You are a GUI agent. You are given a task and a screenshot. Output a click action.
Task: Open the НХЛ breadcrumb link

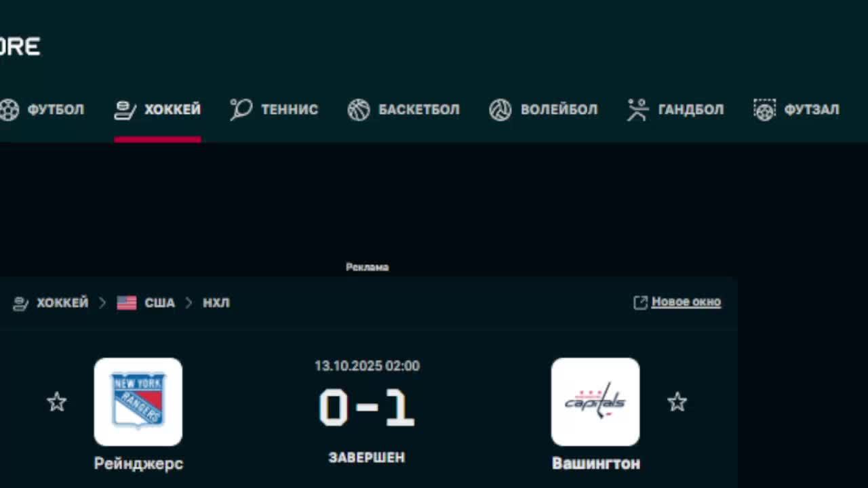216,303
